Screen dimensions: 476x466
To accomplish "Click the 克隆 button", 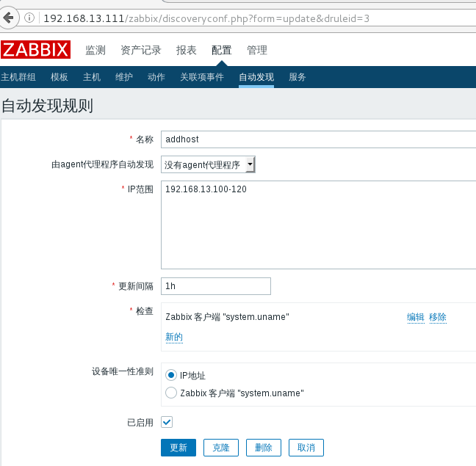I will click(x=221, y=448).
